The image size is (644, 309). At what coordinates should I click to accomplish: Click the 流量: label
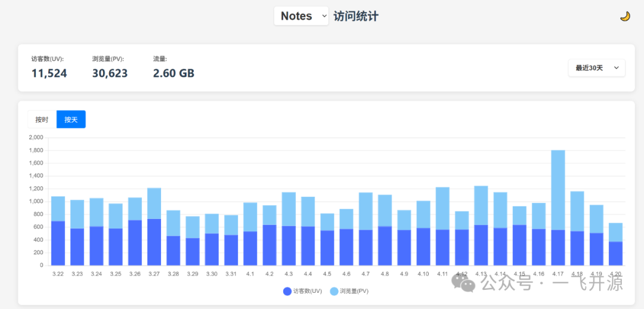click(160, 59)
